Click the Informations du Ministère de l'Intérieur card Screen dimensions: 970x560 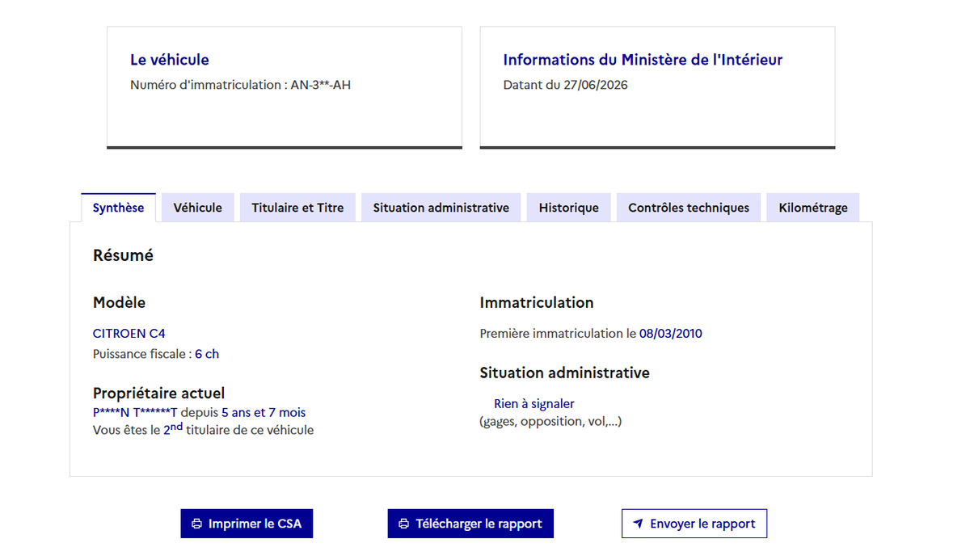[x=657, y=87]
